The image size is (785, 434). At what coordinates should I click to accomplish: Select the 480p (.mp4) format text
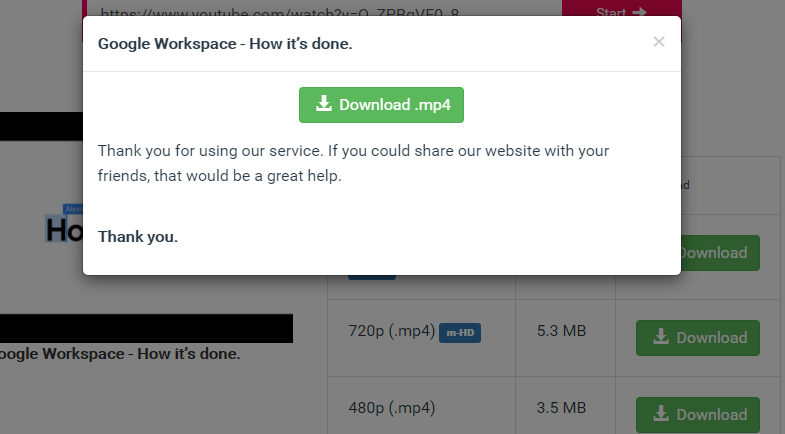click(391, 408)
